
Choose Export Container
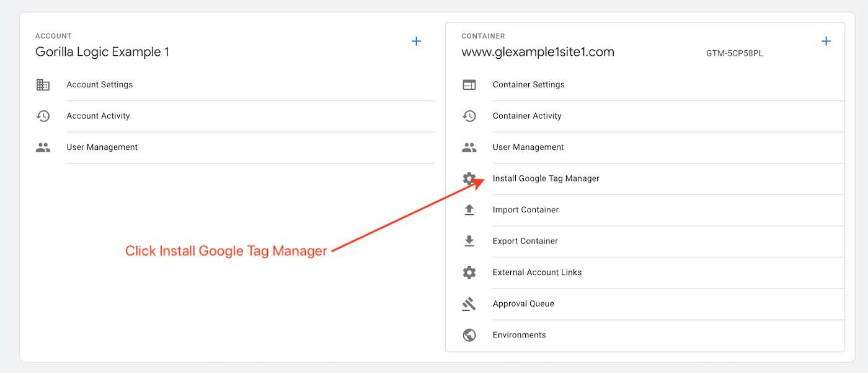click(x=525, y=241)
